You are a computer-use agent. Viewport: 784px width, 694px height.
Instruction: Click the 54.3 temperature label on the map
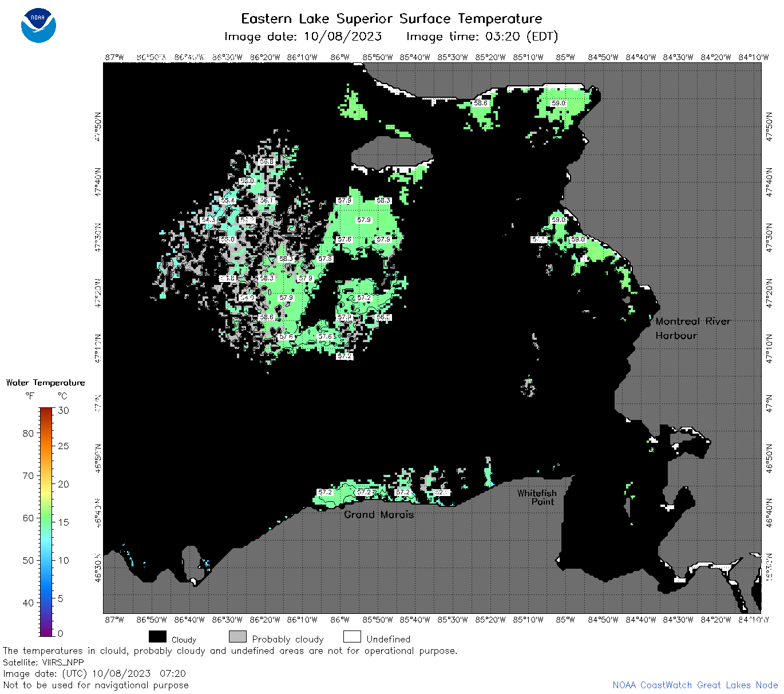click(x=208, y=220)
